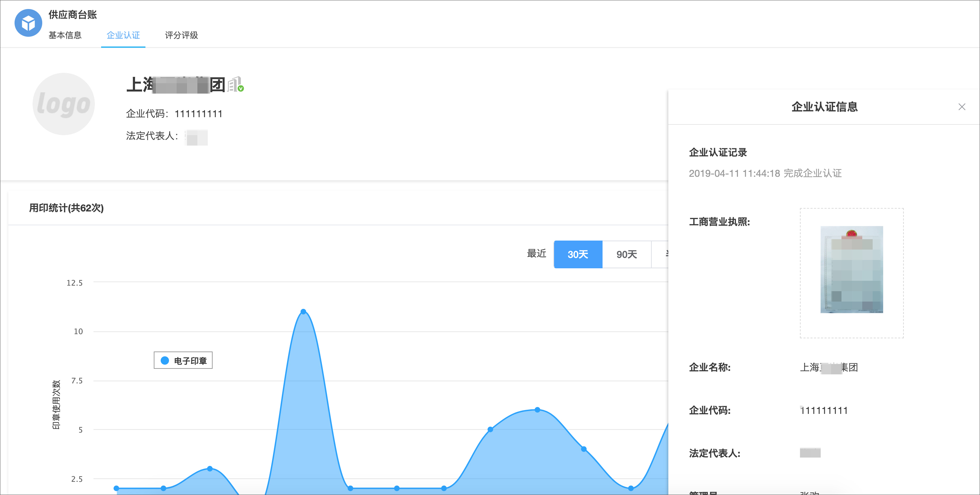Image resolution: width=980 pixels, height=495 pixels.
Task: Open the 工商营业执照 license thumbnail
Action: (x=852, y=269)
